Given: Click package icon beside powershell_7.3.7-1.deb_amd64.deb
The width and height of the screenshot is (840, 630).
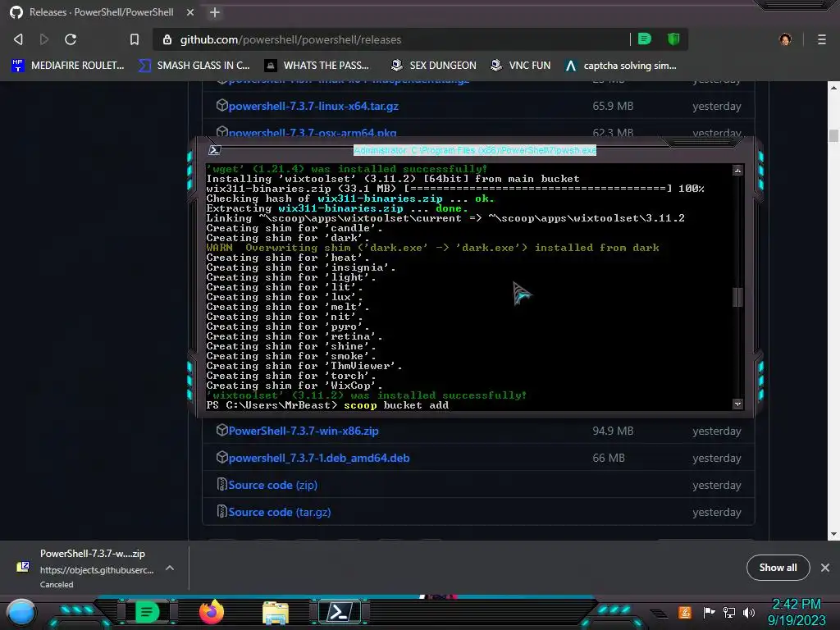Looking at the screenshot, I should 221,457.
